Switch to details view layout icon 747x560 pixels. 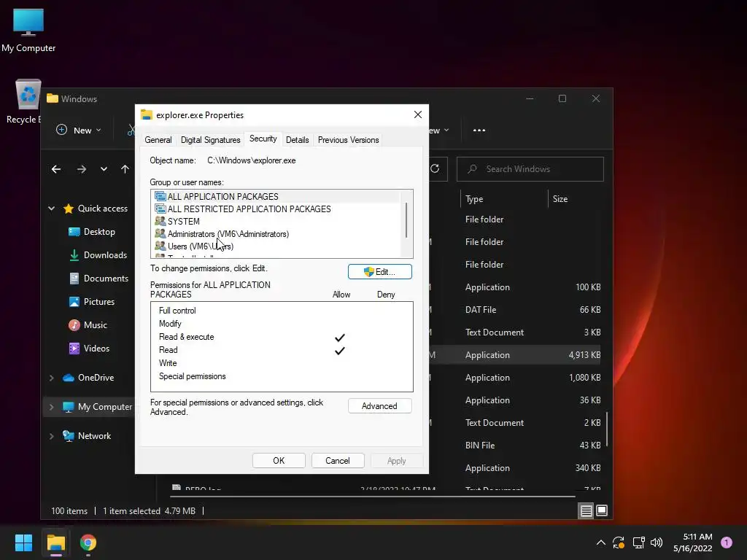tap(587, 511)
